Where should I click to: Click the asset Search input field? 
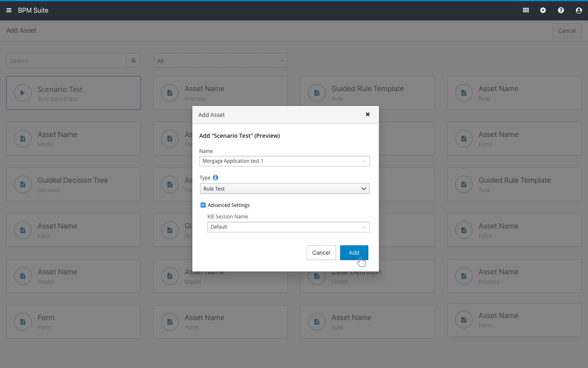point(66,61)
